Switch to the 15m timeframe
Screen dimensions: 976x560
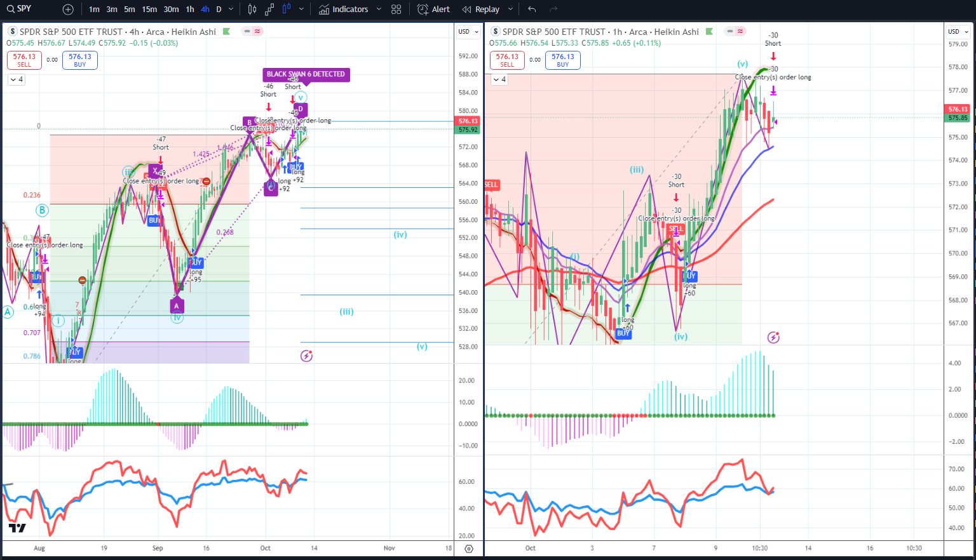click(149, 10)
